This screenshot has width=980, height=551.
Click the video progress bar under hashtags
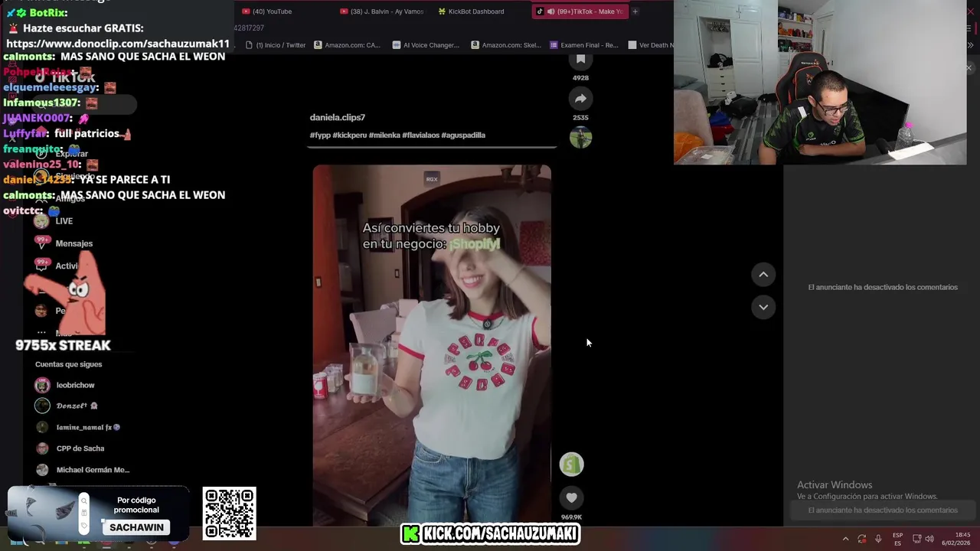432,146
